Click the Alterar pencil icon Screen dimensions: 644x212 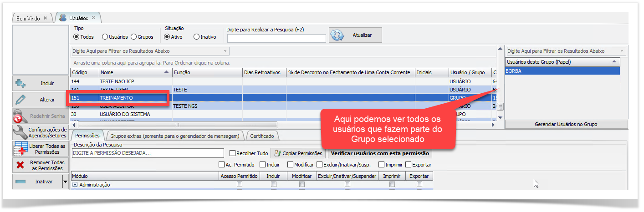[x=20, y=100]
